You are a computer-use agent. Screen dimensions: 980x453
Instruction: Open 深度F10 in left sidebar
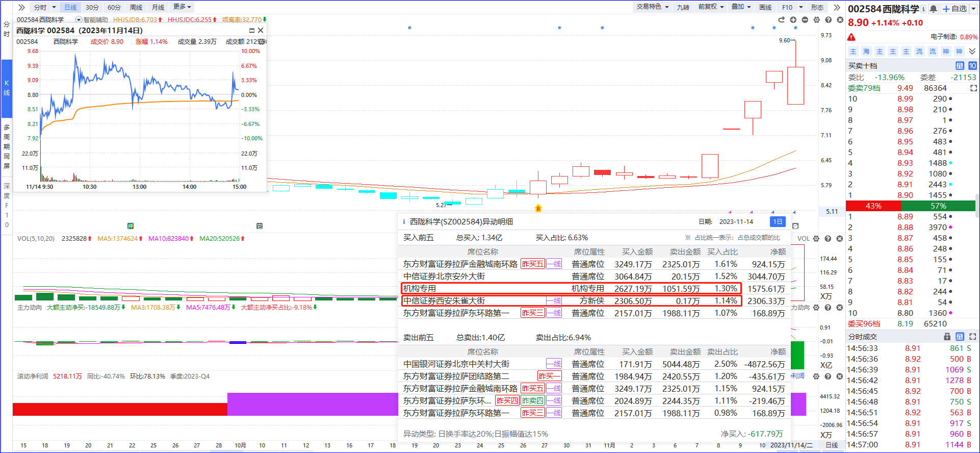[x=7, y=205]
